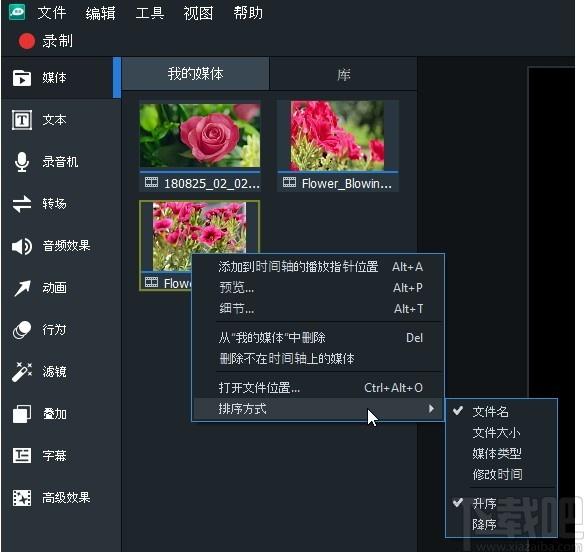
Task: Switch to the 我的媒体 tab
Action: pyautogui.click(x=195, y=74)
